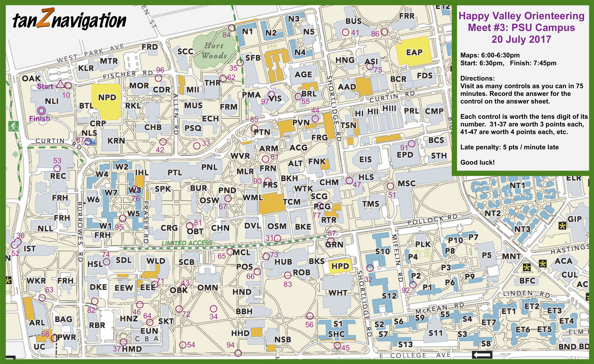Viewport: 594px width, 364px height.
Task: Click the yellow HPD building
Action: coord(340,266)
